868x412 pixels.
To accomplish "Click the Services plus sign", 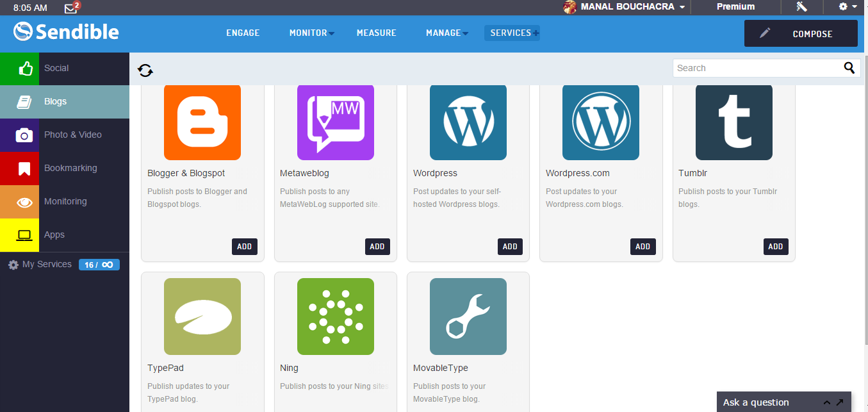I will (x=536, y=33).
